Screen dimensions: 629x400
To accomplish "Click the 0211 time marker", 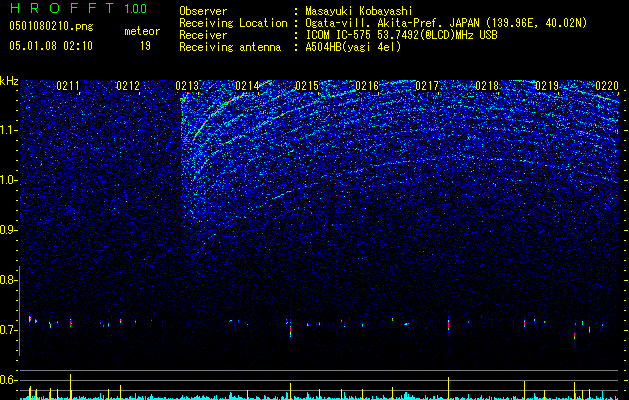I will point(68,85).
